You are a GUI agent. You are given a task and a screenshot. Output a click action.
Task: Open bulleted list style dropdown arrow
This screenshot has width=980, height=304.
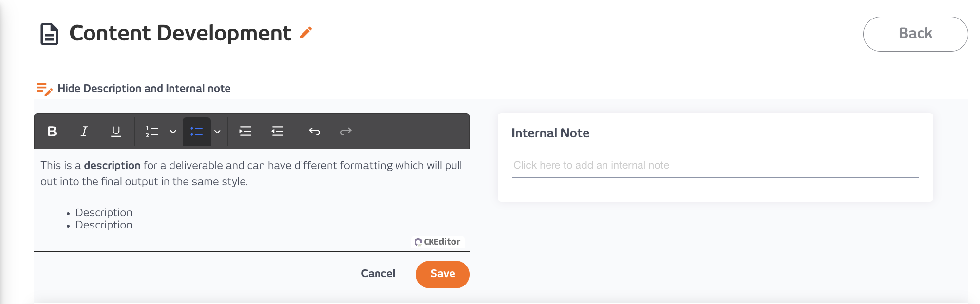tap(217, 132)
